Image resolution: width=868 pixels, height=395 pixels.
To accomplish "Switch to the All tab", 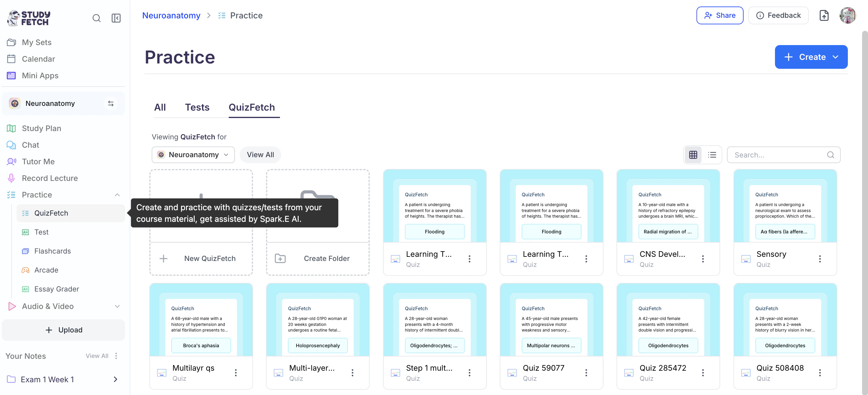I will 160,107.
